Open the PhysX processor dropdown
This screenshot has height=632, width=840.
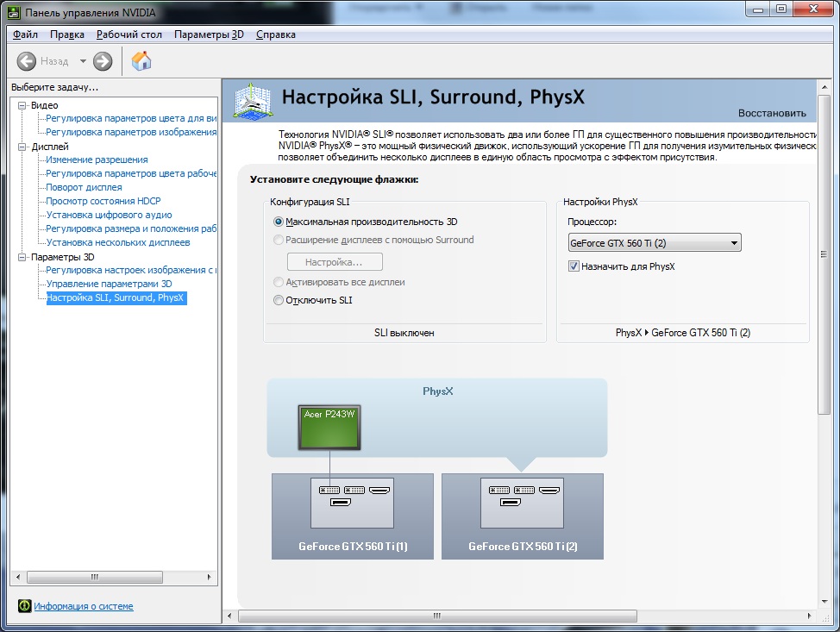tap(654, 242)
